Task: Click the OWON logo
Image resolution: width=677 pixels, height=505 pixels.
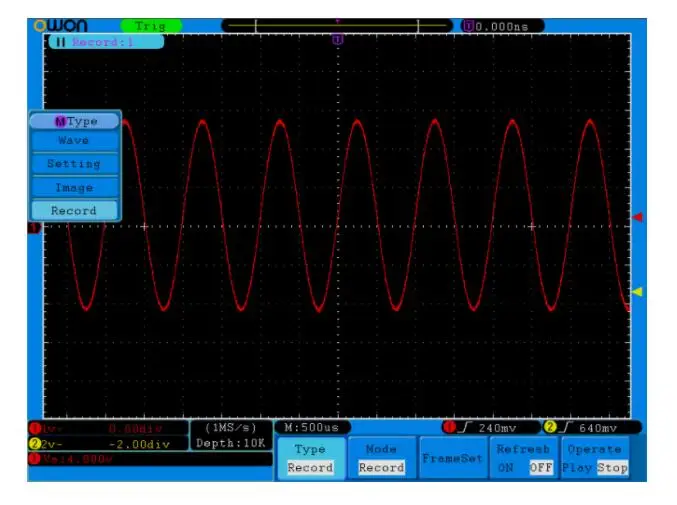Action: (60, 26)
